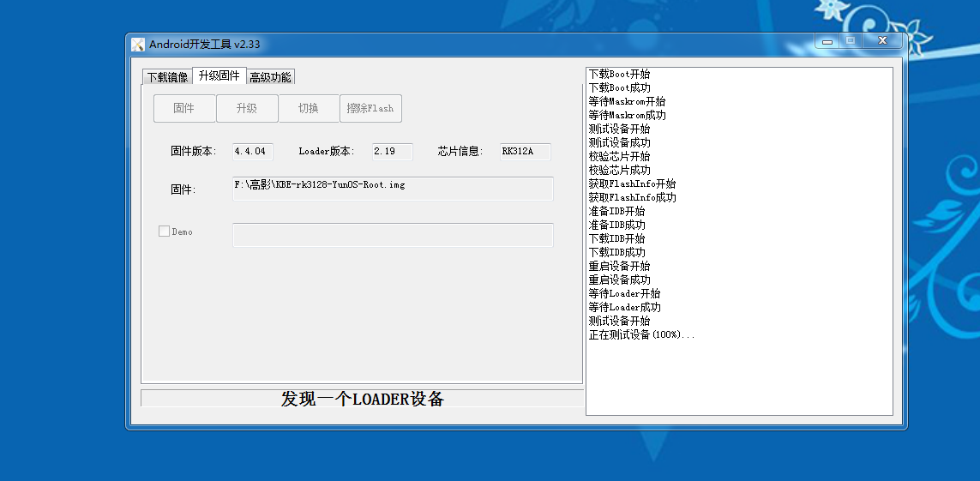The height and width of the screenshot is (481, 980).
Task: Select log line 下载IDB开始
Action: (616, 238)
